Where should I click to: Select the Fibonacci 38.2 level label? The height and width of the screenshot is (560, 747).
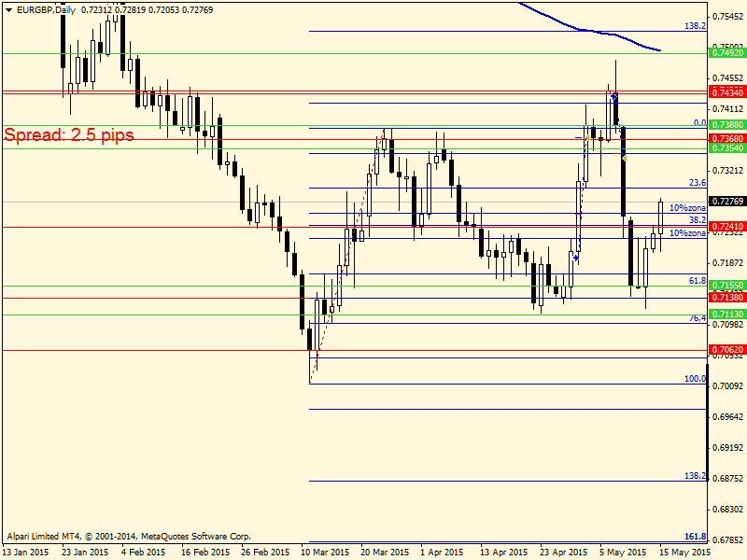[x=698, y=220]
